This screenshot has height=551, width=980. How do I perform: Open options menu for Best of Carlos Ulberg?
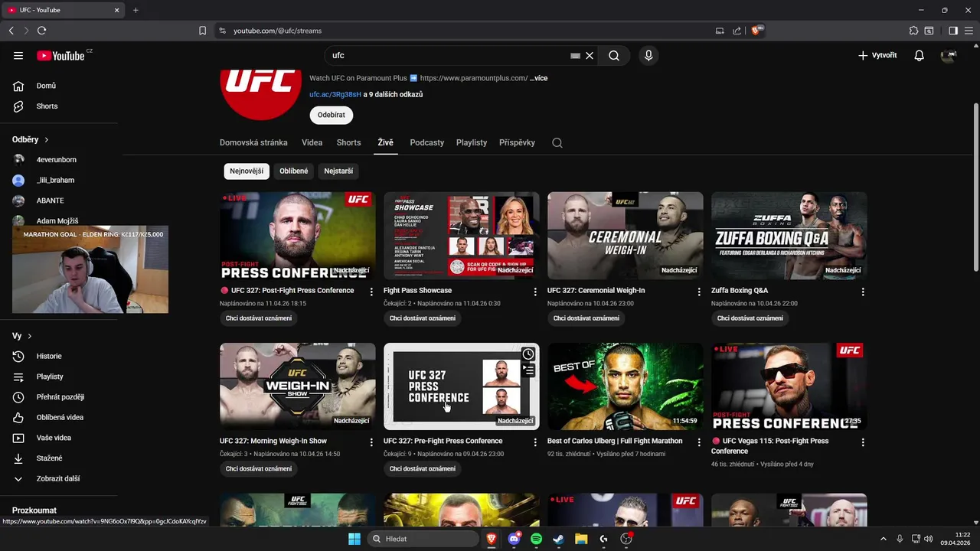699,442
